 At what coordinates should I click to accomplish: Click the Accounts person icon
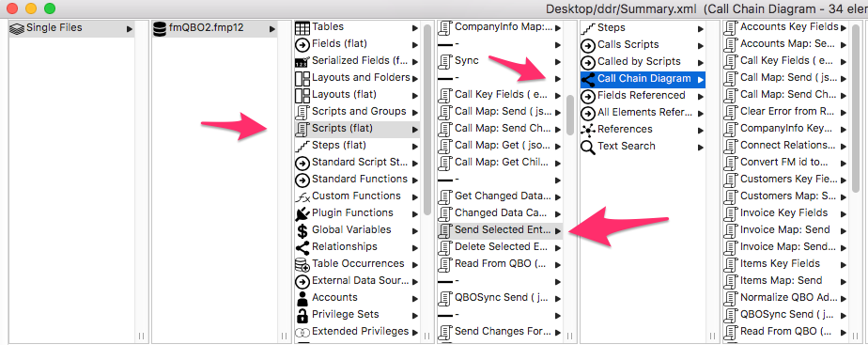(x=302, y=298)
